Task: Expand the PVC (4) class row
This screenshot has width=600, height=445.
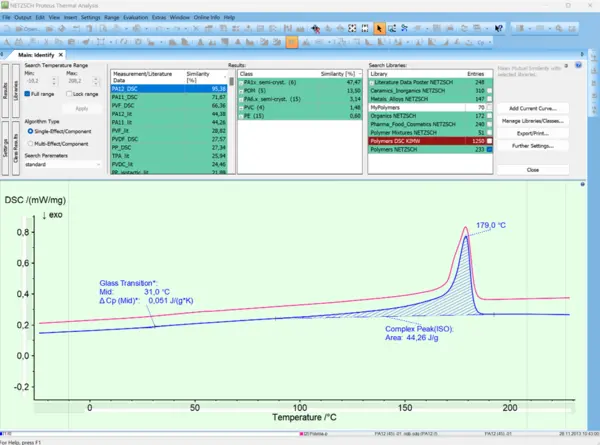Action: [x=241, y=108]
